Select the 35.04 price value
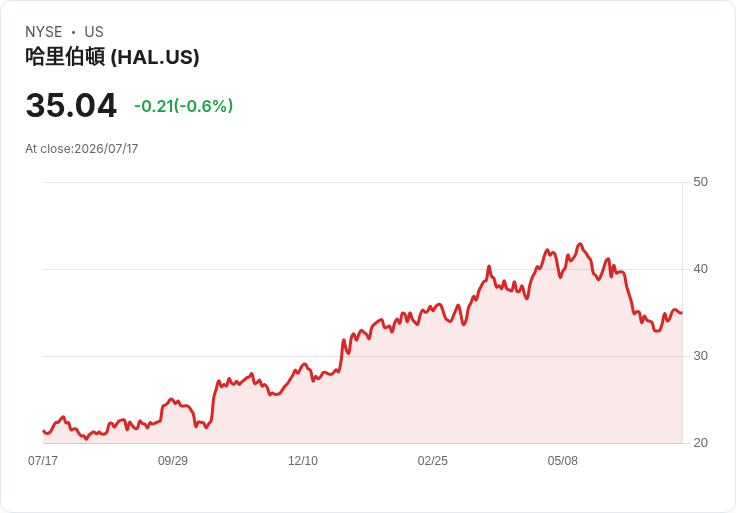The width and height of the screenshot is (736, 513). click(x=71, y=105)
